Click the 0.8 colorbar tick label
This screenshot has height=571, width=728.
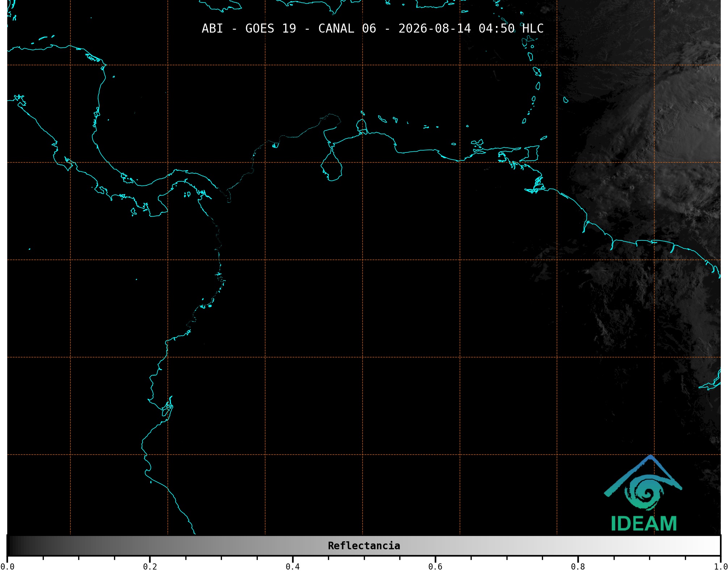tap(578, 567)
